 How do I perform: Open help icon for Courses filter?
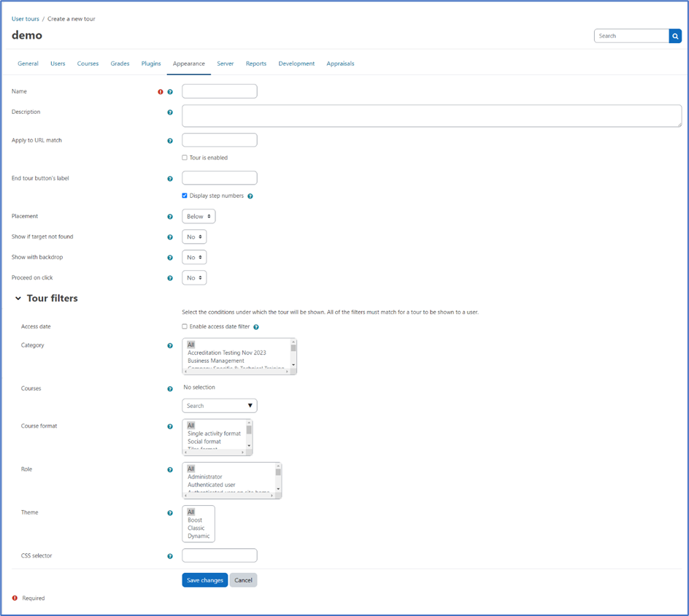tap(170, 389)
